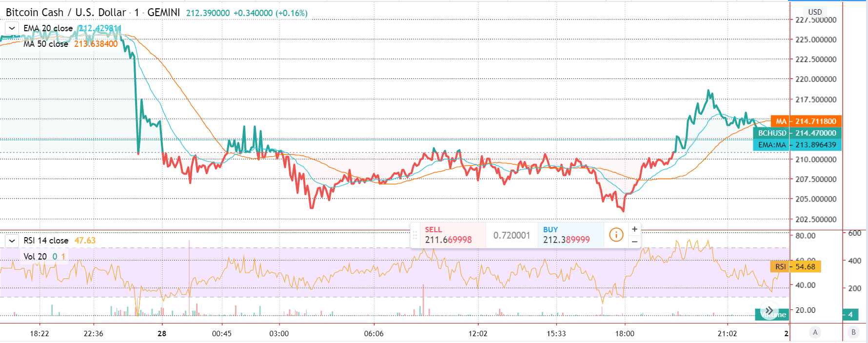Click the 06:06 time axis label

click(x=374, y=334)
